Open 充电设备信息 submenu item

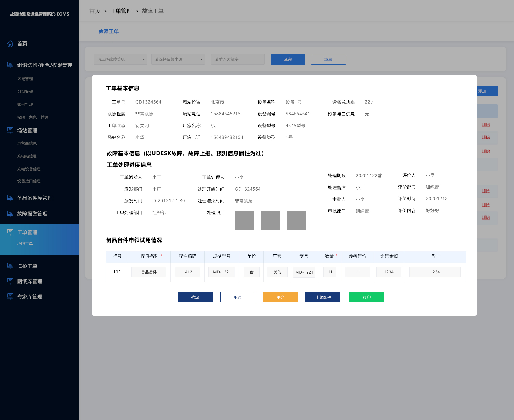pos(29,169)
